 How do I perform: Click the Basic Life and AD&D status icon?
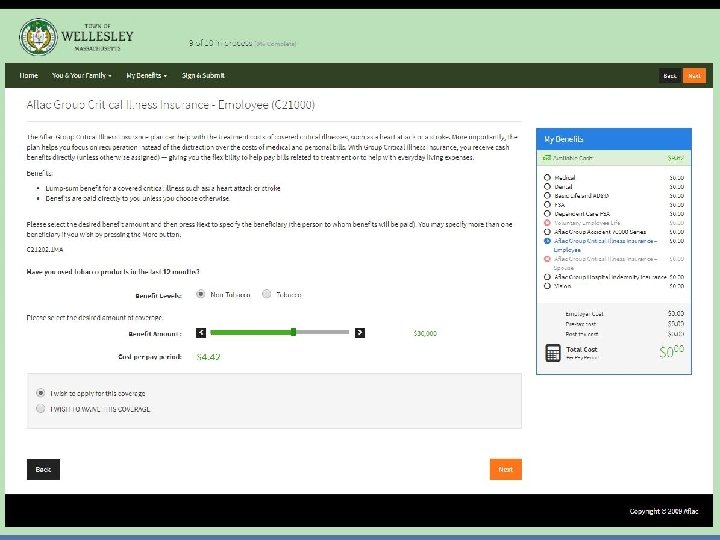pyautogui.click(x=547, y=196)
